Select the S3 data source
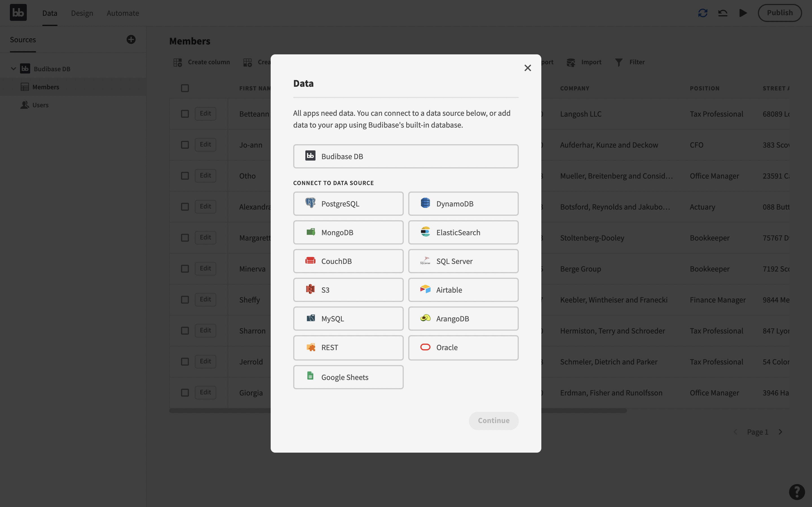The height and width of the screenshot is (507, 812). 348,290
